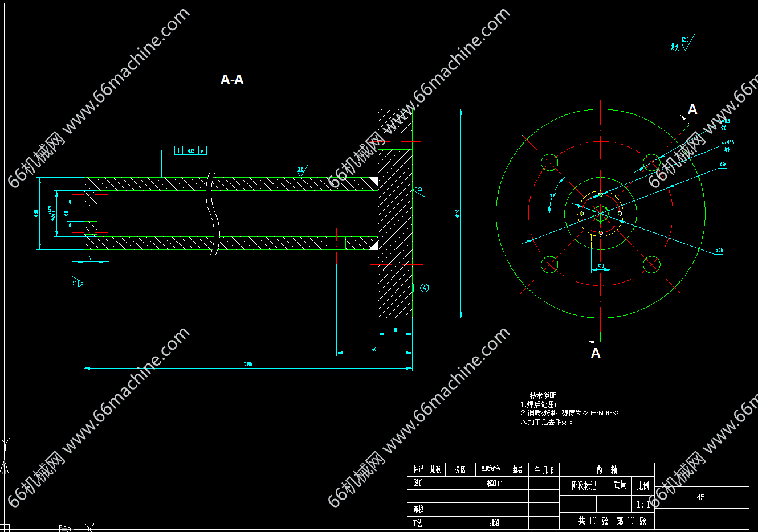Select the "年.月.日" title block cell
Screen dimensions: 758x532
tap(544, 470)
